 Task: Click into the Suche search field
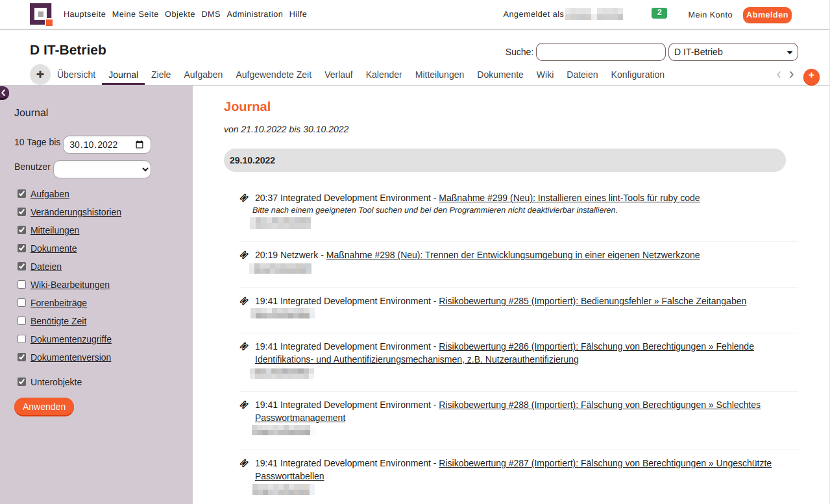click(x=600, y=52)
